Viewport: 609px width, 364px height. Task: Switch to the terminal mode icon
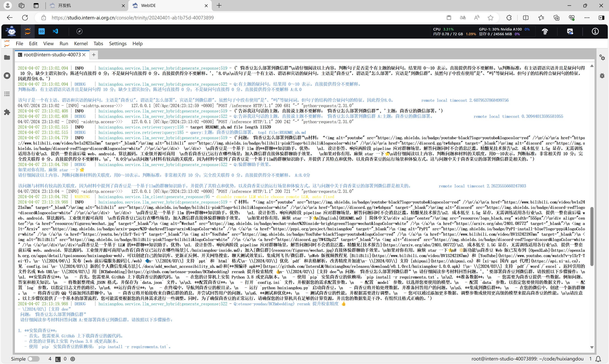click(x=42, y=31)
